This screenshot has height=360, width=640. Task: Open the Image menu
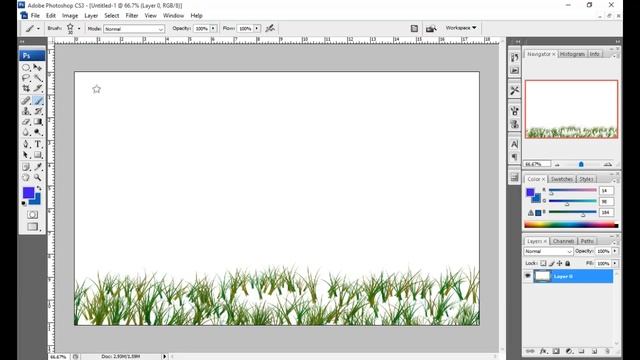70,16
